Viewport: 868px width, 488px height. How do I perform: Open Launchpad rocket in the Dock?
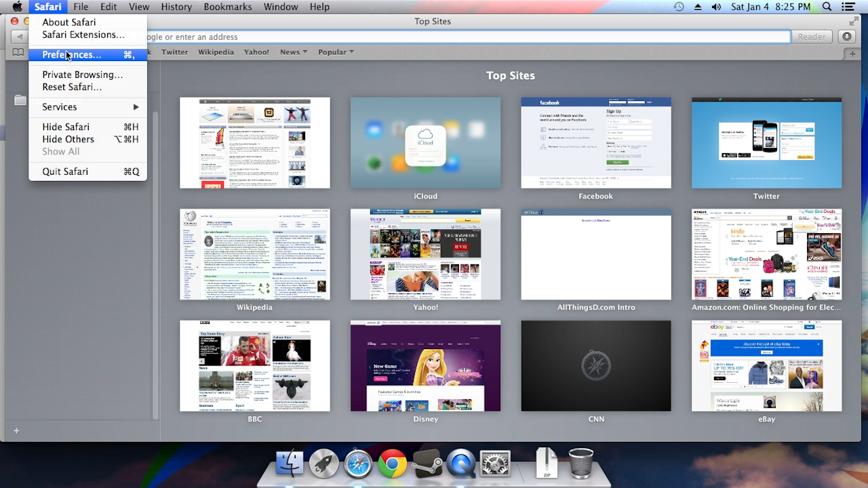tap(323, 464)
